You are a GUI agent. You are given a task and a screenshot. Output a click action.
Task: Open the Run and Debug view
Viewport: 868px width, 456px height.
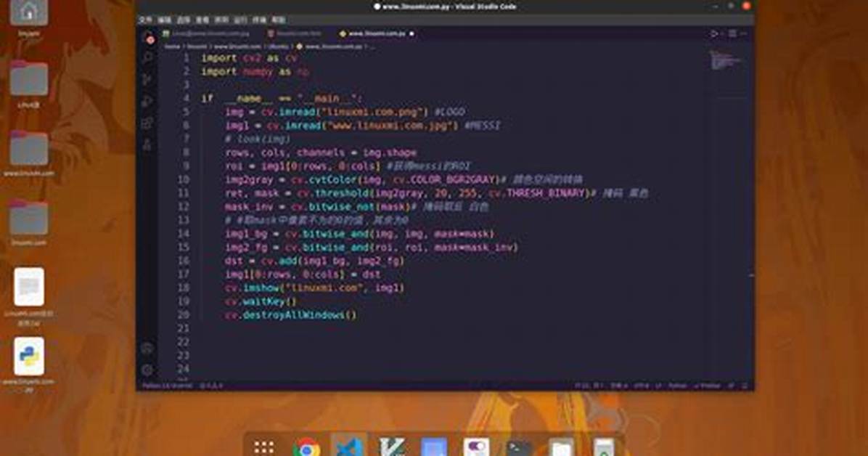147,102
